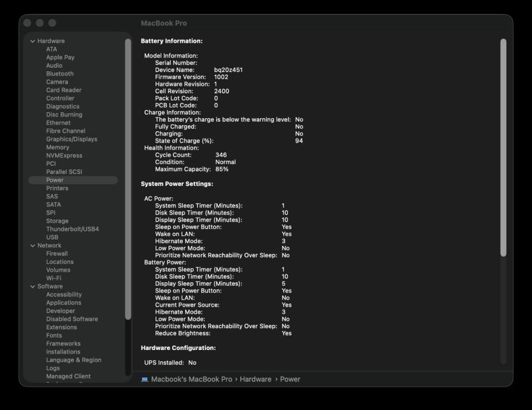This screenshot has height=410, width=532.
Task: Open the Thunderbolt/USB4 hardware entry
Action: pyautogui.click(x=72, y=229)
